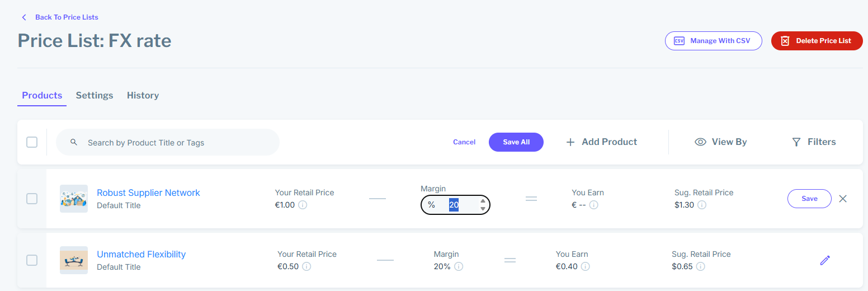
Task: Click the red Delete Price List button
Action: coord(817,41)
